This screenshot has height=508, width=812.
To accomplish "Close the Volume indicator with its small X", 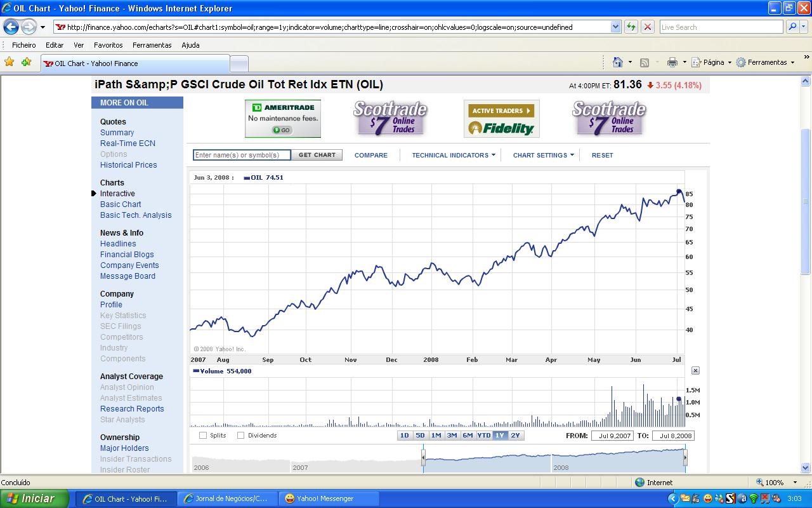I will coord(695,370).
